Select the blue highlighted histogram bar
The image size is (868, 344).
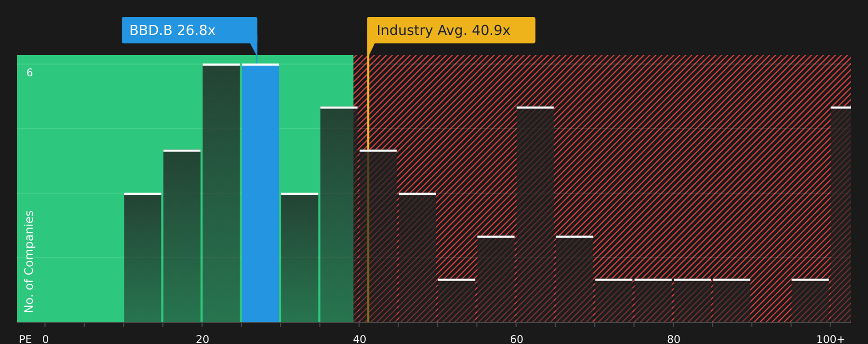pyautogui.click(x=260, y=193)
